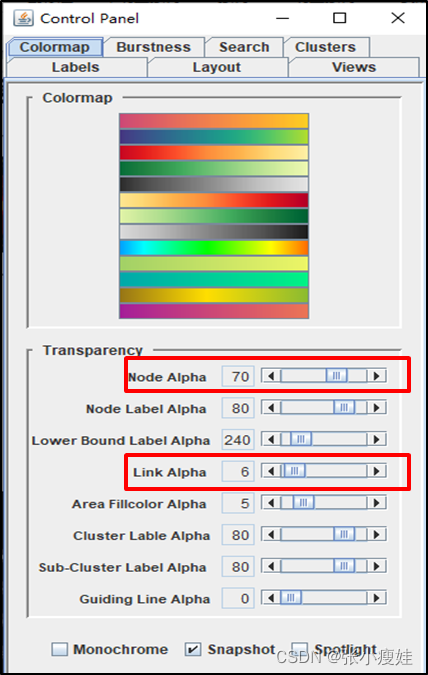Click the Cluster Lable Alpha slider thumb
The image size is (428, 675).
[x=344, y=534]
